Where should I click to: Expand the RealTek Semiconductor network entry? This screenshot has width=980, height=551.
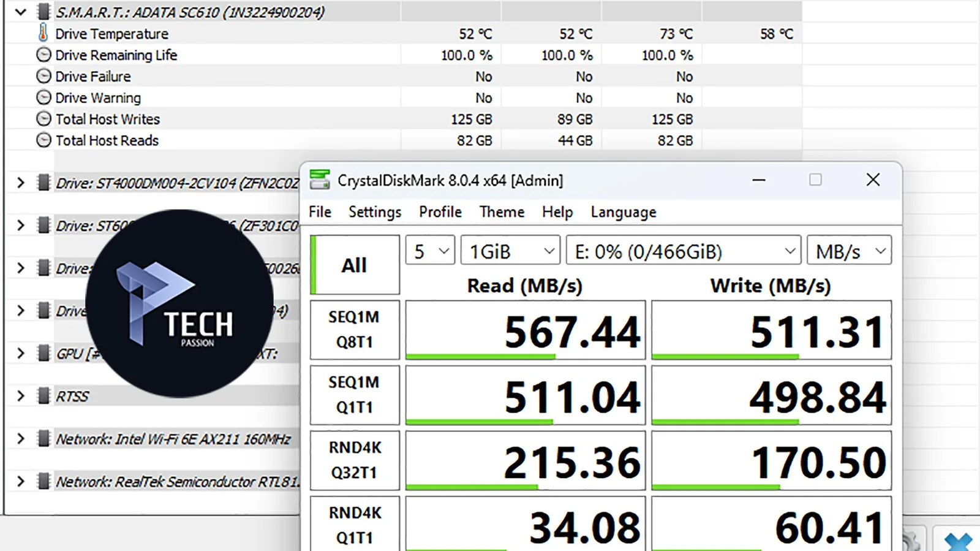point(21,481)
